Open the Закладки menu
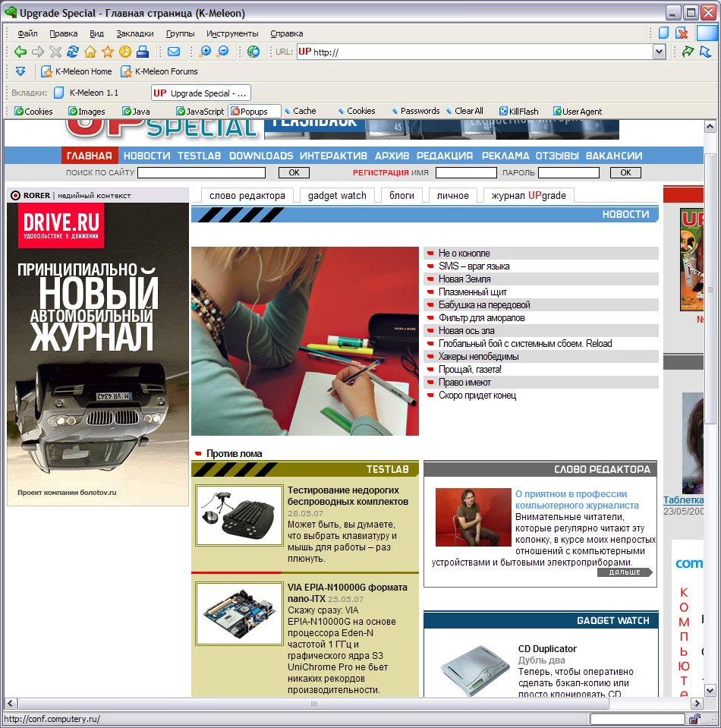 click(135, 33)
